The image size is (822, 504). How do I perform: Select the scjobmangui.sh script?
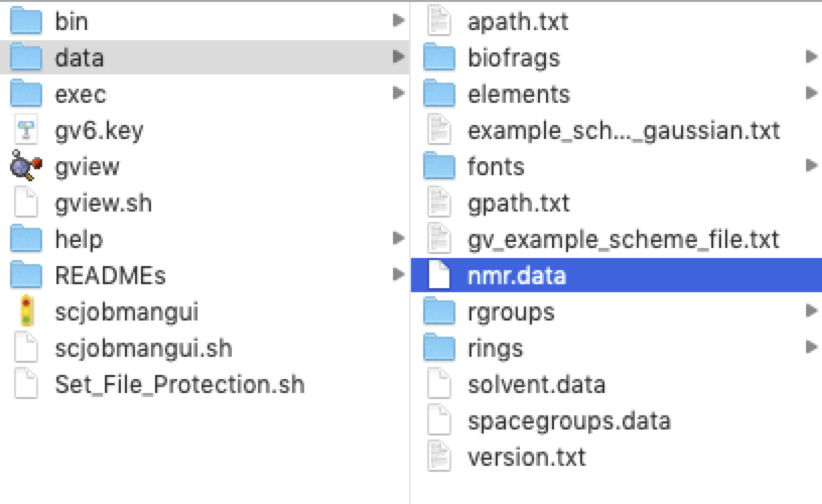[143, 348]
